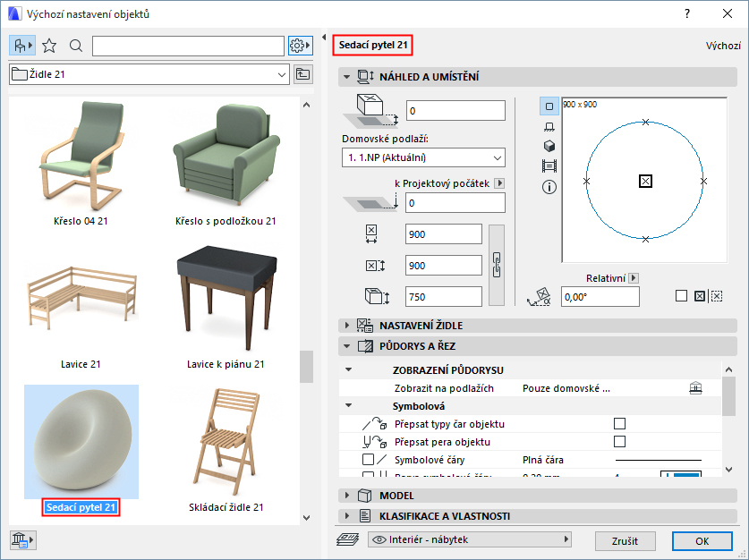This screenshot has width=749, height=560.
Task: Open help with the question mark
Action: 687,13
